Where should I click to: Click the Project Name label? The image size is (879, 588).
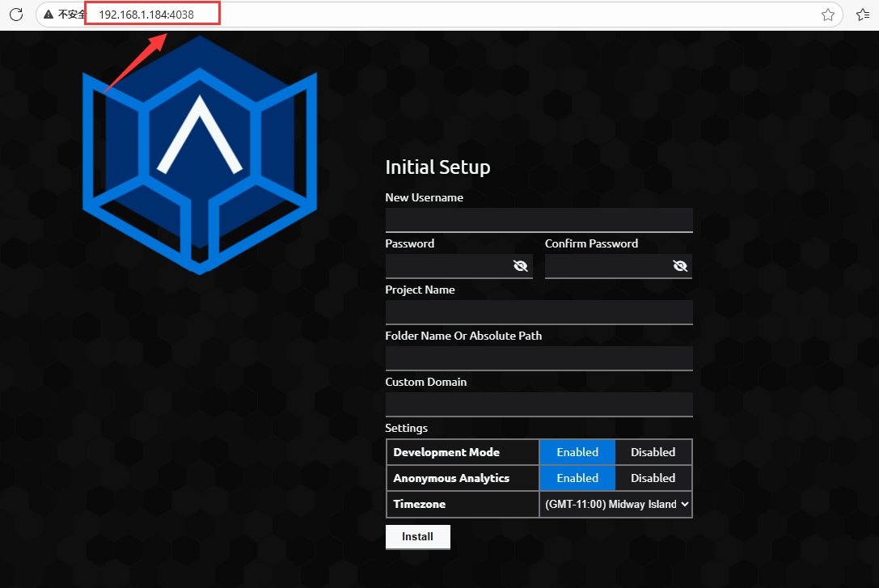click(420, 290)
